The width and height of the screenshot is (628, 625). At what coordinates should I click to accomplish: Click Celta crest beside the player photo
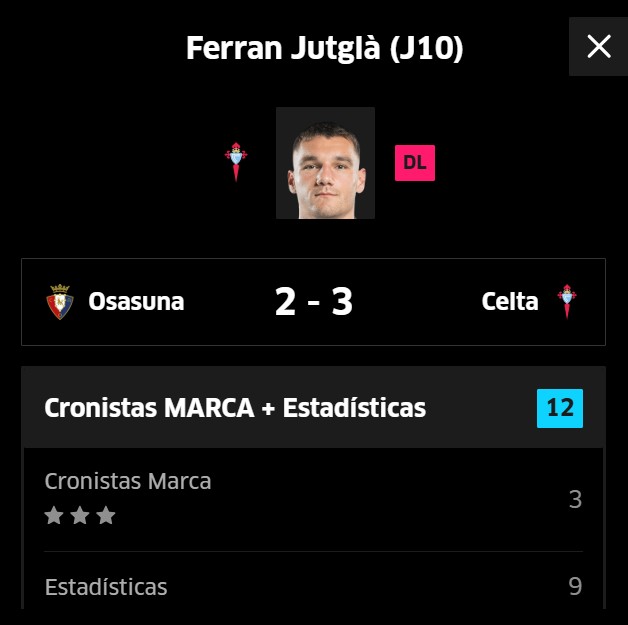pyautogui.click(x=237, y=162)
